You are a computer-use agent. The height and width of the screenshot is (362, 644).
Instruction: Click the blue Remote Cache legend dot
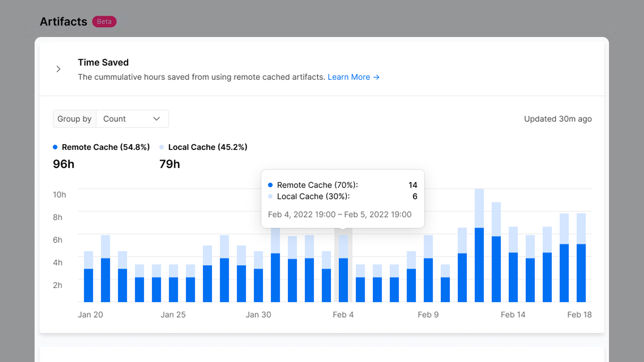55,147
